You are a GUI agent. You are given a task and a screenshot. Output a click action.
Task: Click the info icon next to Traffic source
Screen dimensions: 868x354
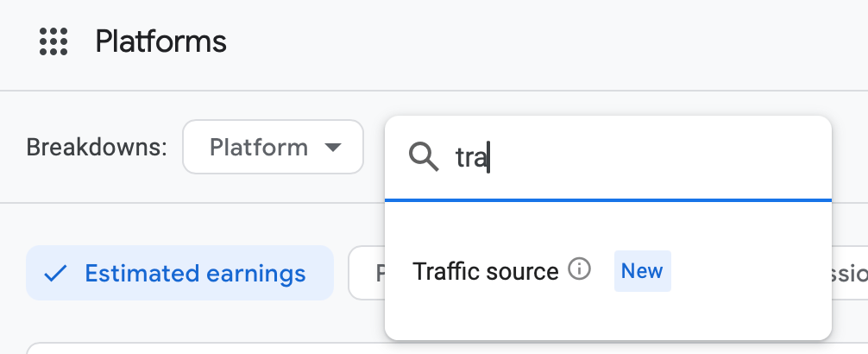click(x=580, y=270)
